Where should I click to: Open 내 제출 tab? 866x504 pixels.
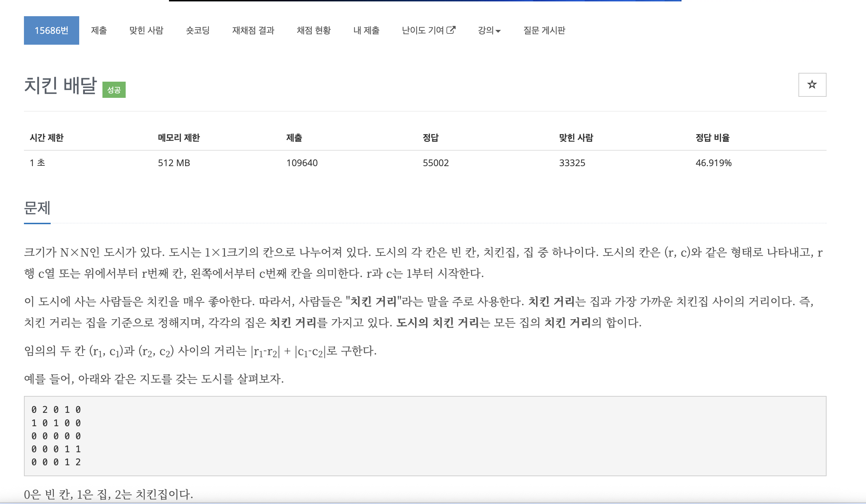pyautogui.click(x=366, y=31)
